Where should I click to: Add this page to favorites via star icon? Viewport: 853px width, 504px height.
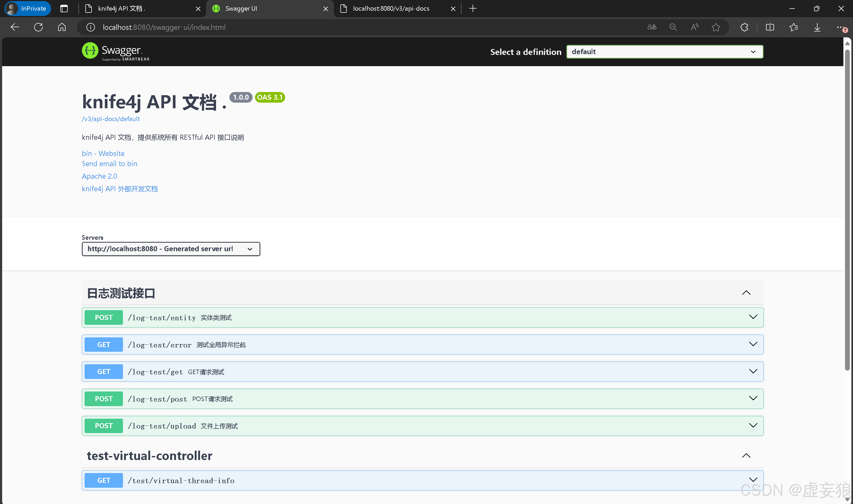(x=716, y=27)
